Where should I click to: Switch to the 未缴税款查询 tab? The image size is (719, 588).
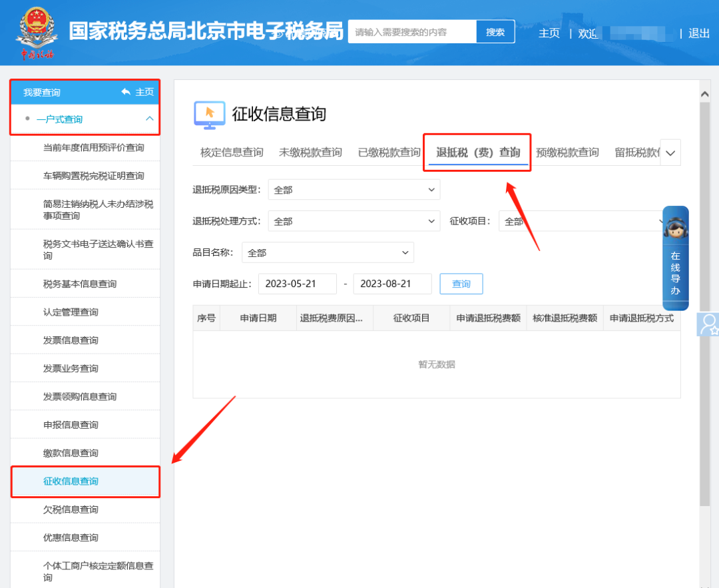310,152
